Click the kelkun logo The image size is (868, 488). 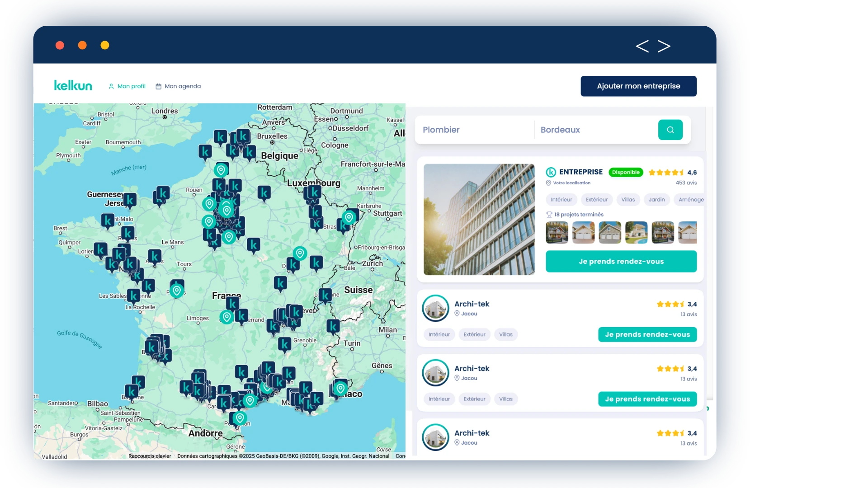[73, 85]
